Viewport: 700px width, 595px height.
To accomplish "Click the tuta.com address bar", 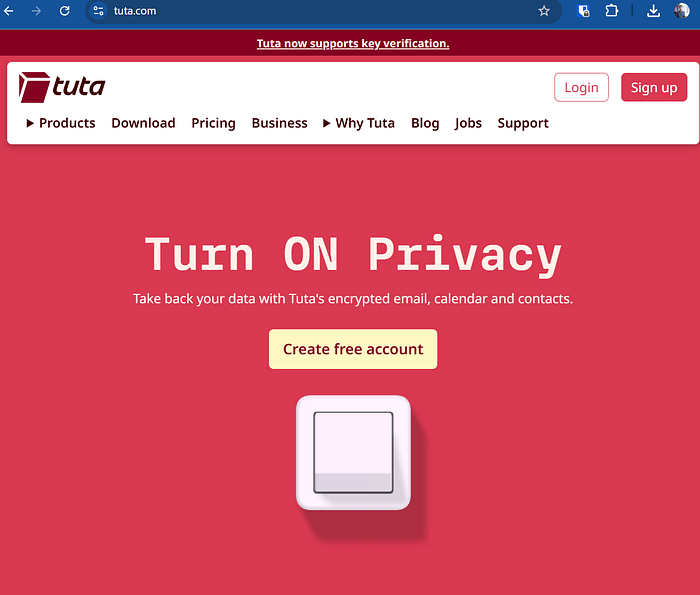I will (321, 11).
